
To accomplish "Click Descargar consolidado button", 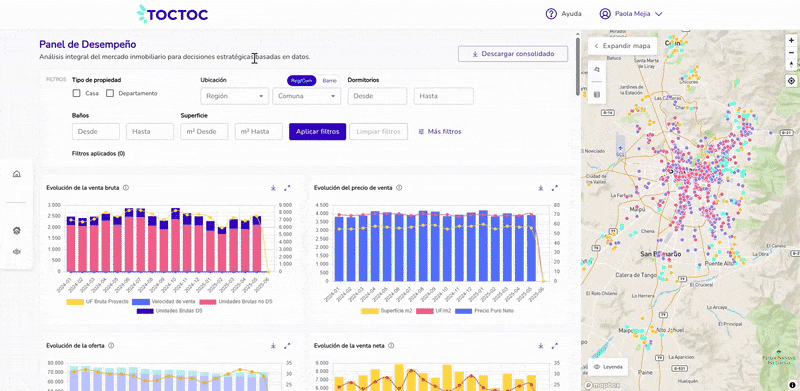I will (513, 54).
